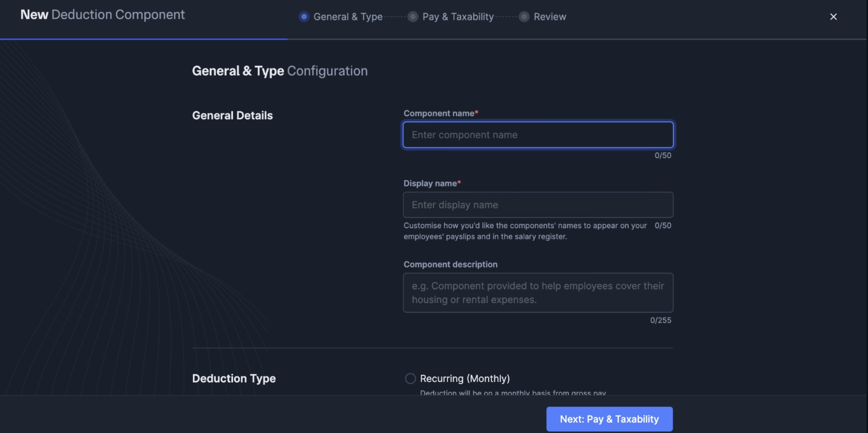Click the Pay & Taxability step indicator circle
Screen dimensions: 868x433
point(413,17)
